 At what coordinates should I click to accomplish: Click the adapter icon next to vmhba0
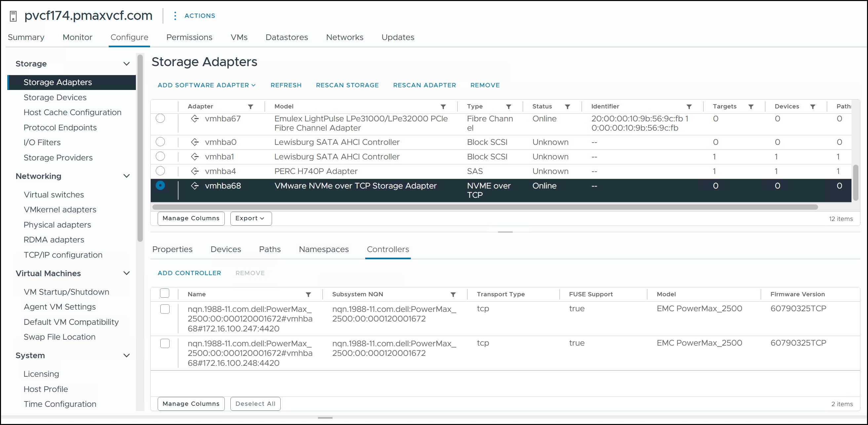click(x=195, y=142)
